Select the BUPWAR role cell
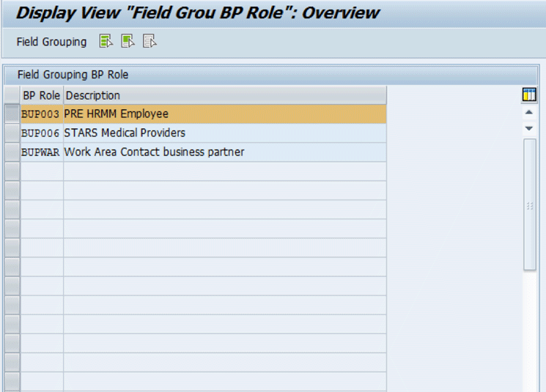Viewport: 546px width, 392px height. pyautogui.click(x=41, y=152)
